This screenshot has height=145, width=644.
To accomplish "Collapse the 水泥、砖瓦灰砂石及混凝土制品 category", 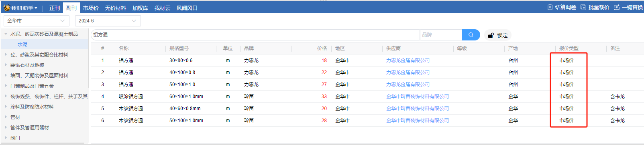I will pyautogui.click(x=6, y=34).
